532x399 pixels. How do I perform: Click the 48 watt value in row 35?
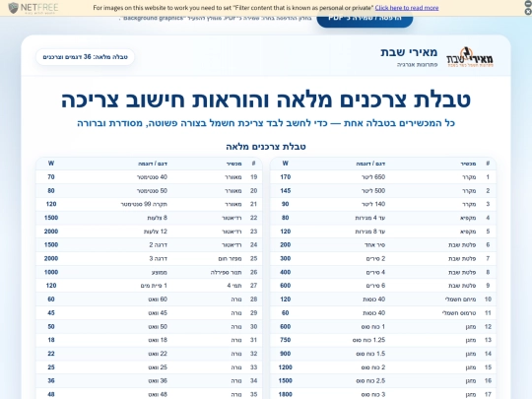coord(51,394)
